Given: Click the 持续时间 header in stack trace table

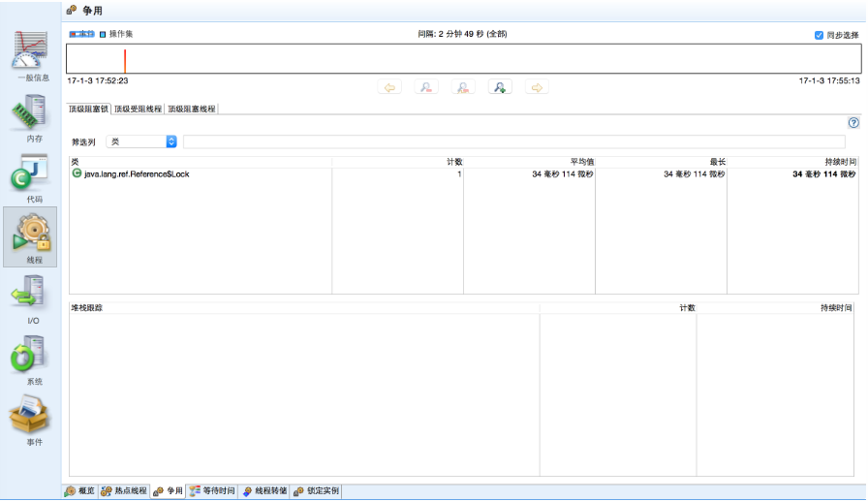Looking at the screenshot, I should tap(775, 308).
